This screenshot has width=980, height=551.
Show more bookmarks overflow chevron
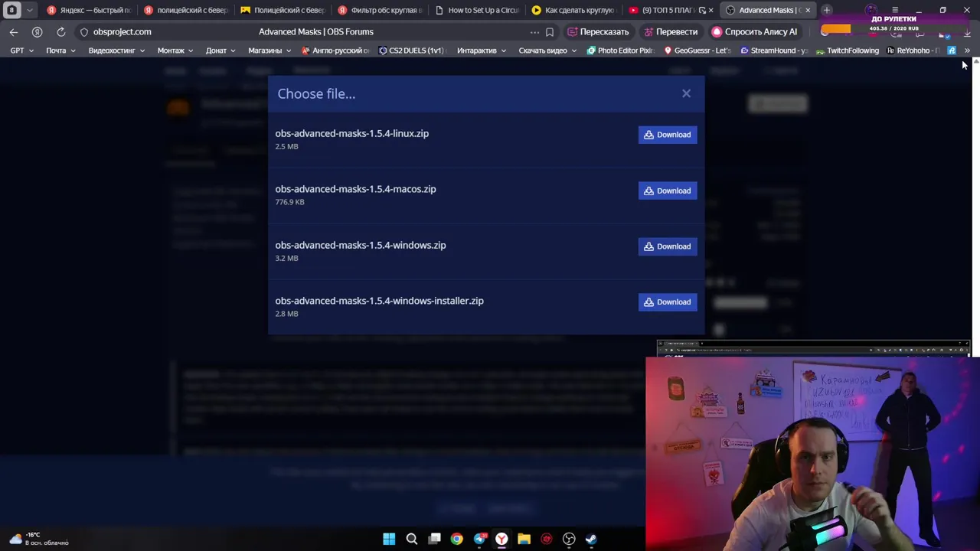coord(967,51)
